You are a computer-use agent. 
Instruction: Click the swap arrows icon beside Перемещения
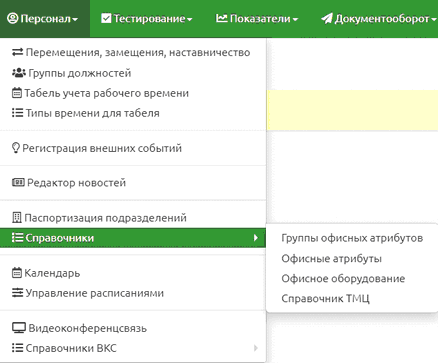[18, 52]
